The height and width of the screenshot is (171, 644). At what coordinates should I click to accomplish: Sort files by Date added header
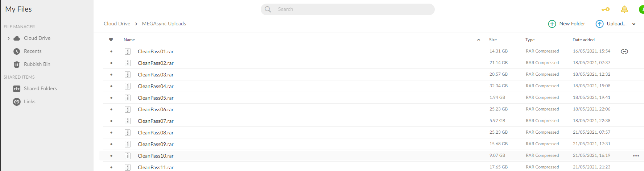pyautogui.click(x=583, y=40)
